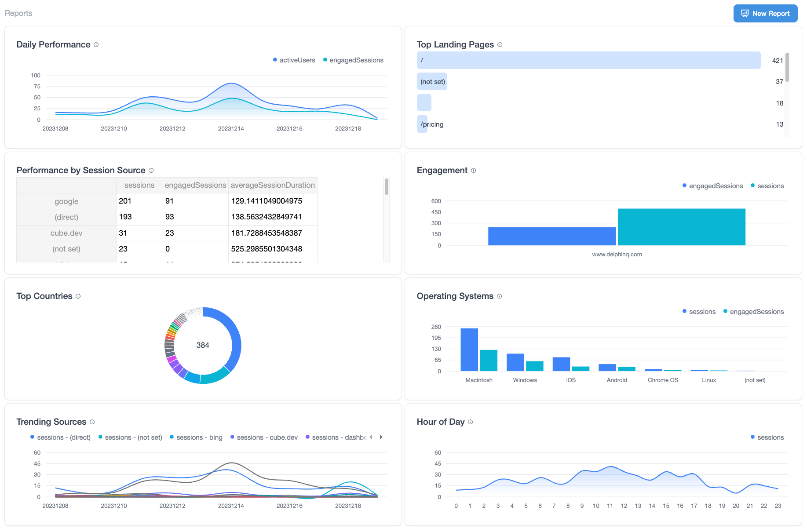Toggle engagedSessions legend in Daily Performance

click(x=353, y=60)
